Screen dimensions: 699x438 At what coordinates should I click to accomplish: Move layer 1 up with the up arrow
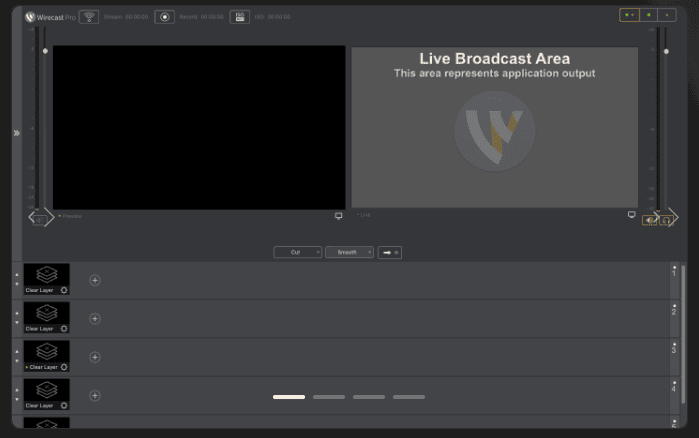click(17, 275)
